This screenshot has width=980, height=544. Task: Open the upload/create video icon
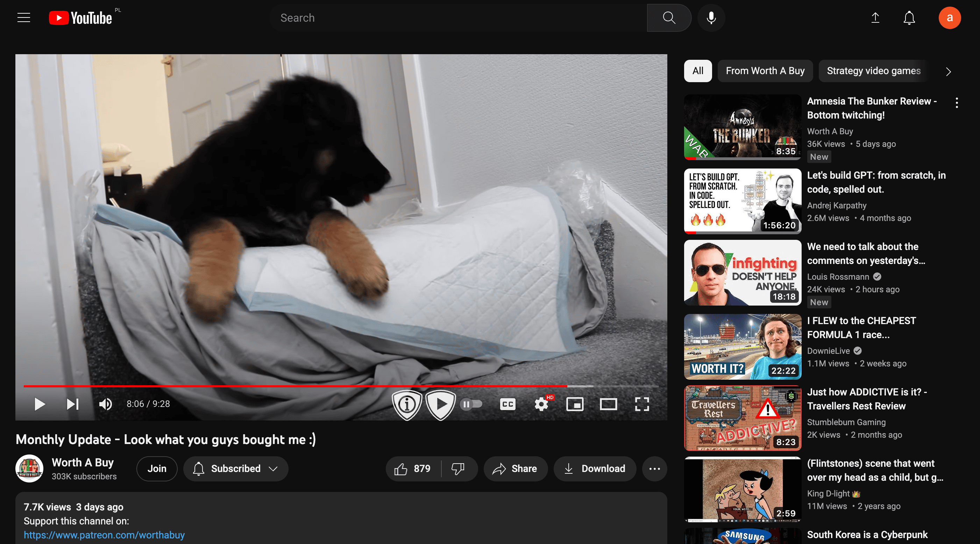[875, 18]
